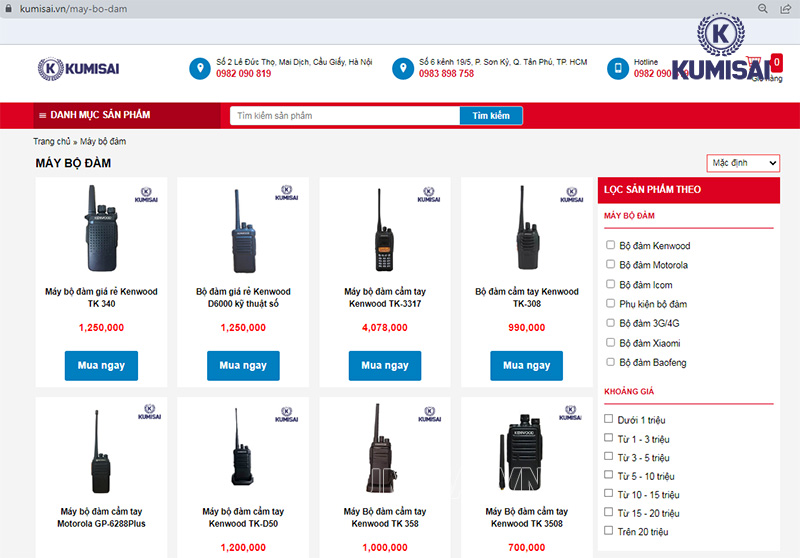
Task: Click the Kenwood TK 340 product image
Action: point(101,229)
